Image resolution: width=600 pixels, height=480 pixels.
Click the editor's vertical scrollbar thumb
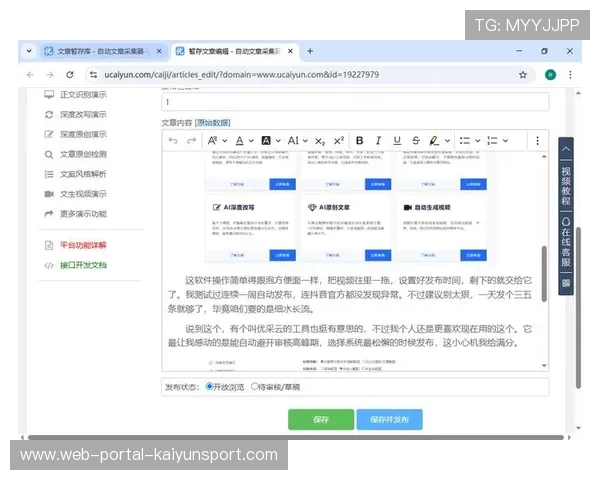point(544,274)
